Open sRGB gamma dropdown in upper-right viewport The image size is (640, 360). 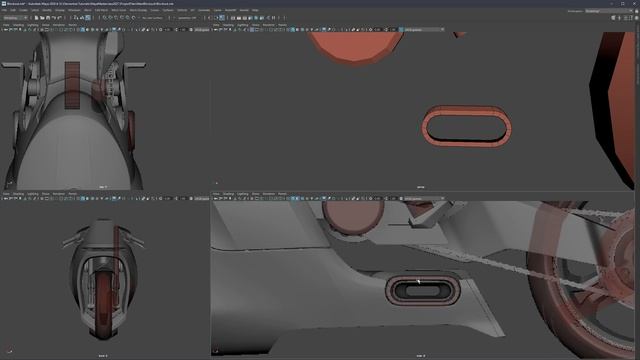coord(424,29)
